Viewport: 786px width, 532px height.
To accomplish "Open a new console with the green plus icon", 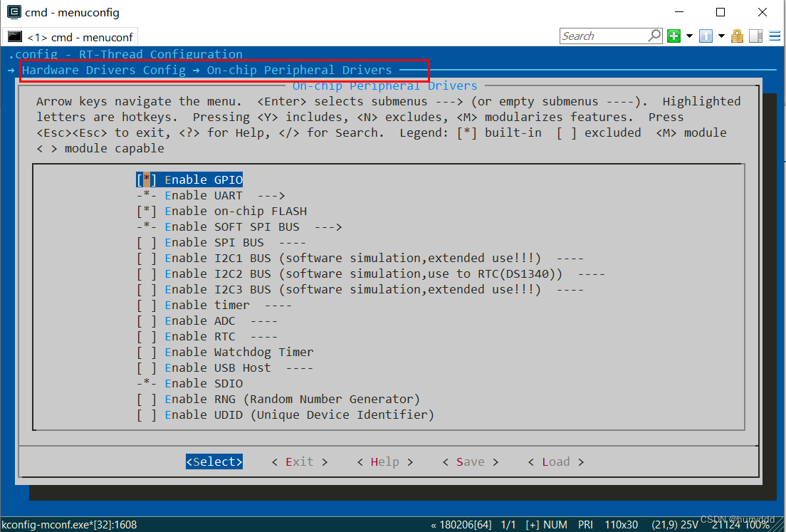I will click(674, 36).
